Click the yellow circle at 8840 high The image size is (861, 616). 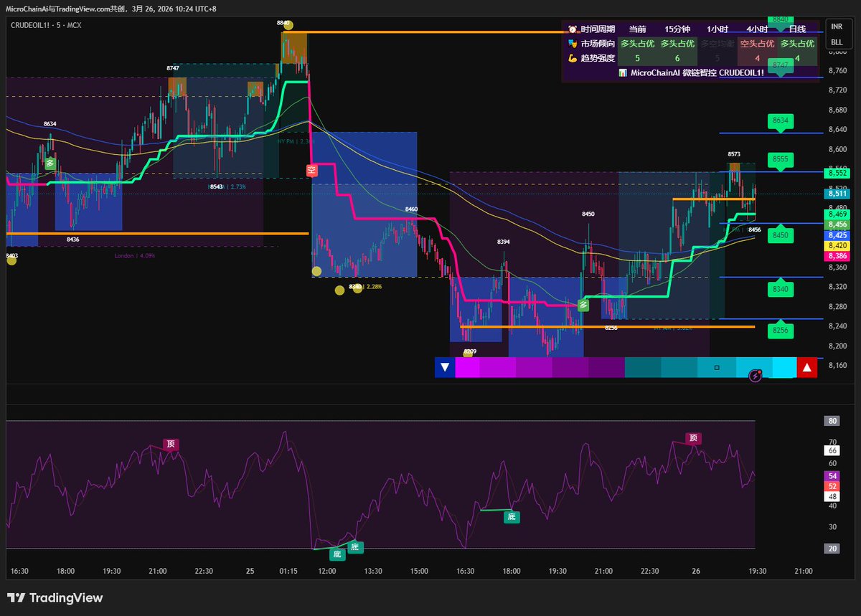click(288, 27)
